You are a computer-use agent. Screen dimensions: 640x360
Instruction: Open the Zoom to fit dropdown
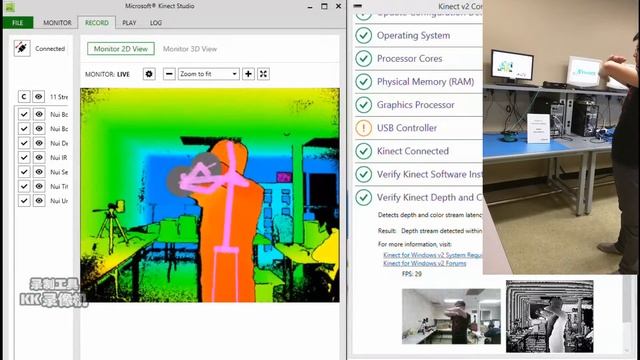tap(209, 74)
